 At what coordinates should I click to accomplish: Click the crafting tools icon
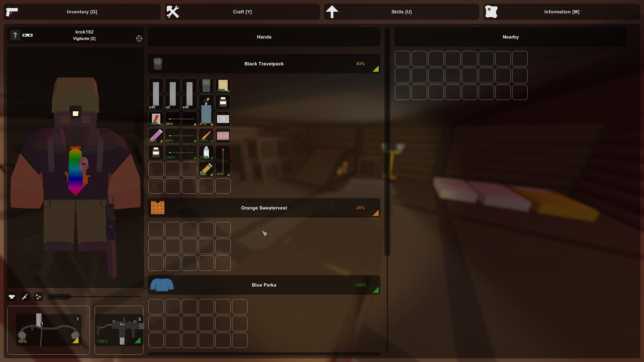point(172,11)
